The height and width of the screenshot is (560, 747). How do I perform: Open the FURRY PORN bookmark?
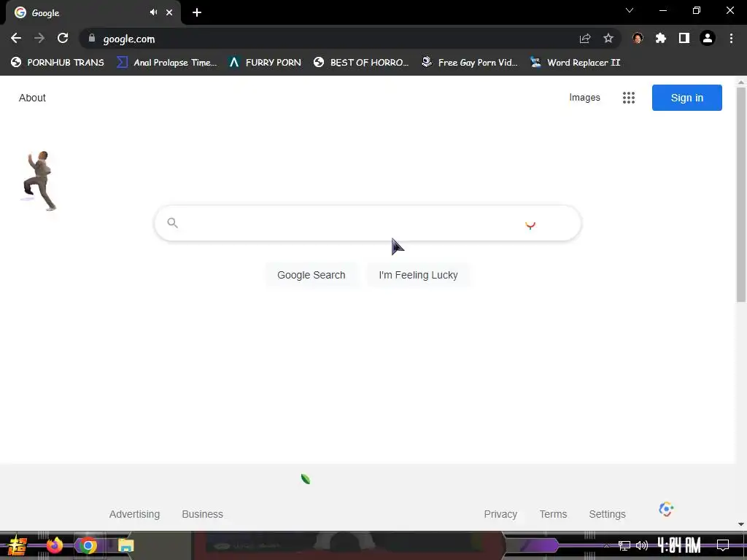(x=265, y=63)
